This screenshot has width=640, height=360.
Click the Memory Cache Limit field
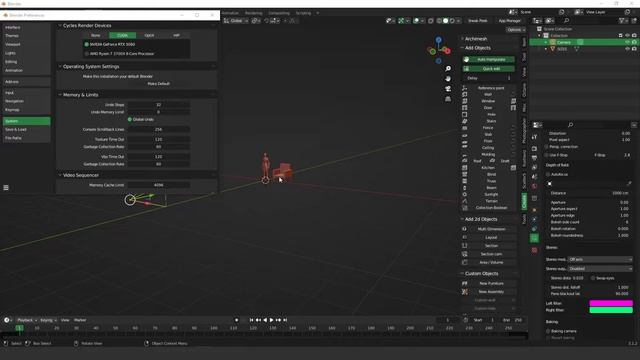pyautogui.click(x=158, y=185)
